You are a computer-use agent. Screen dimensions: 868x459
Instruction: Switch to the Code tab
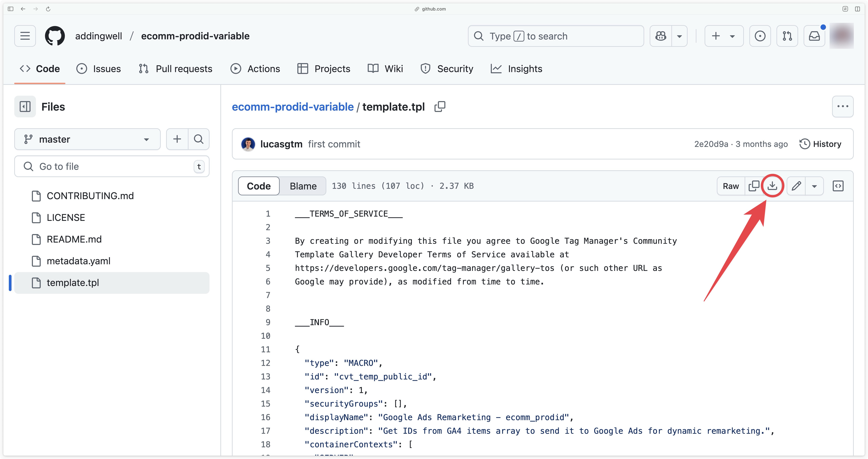pos(40,69)
